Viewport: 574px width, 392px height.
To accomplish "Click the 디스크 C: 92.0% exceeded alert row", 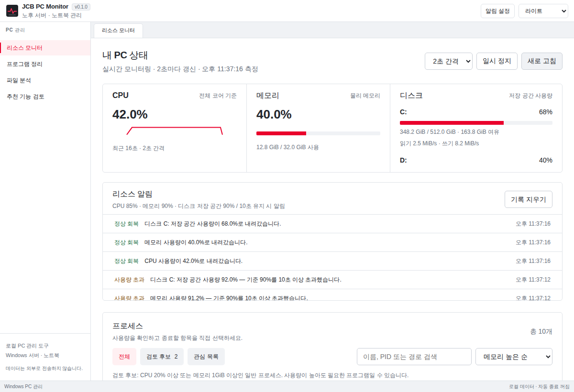I will pyautogui.click(x=332, y=280).
